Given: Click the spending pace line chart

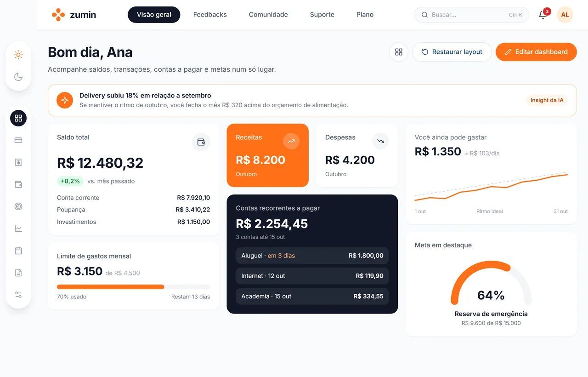Looking at the screenshot, I should pyautogui.click(x=491, y=186).
